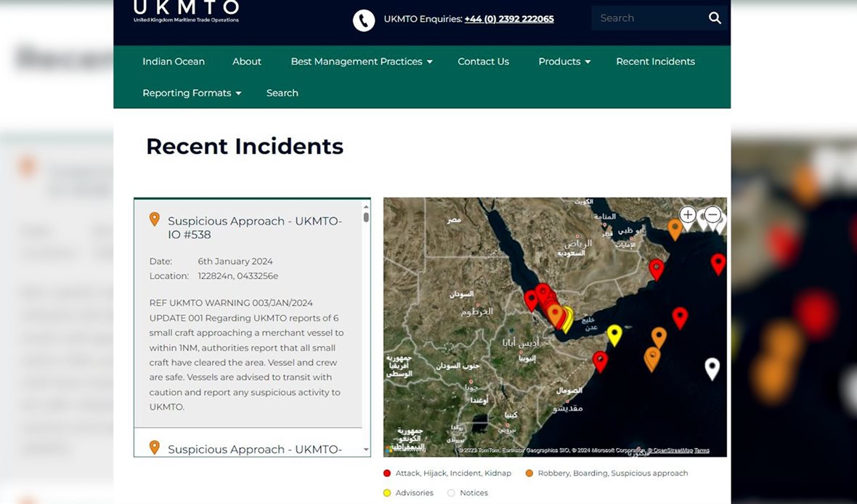Click the red marker in the Arabian Sea
The width and height of the screenshot is (857, 504).
[x=680, y=317]
